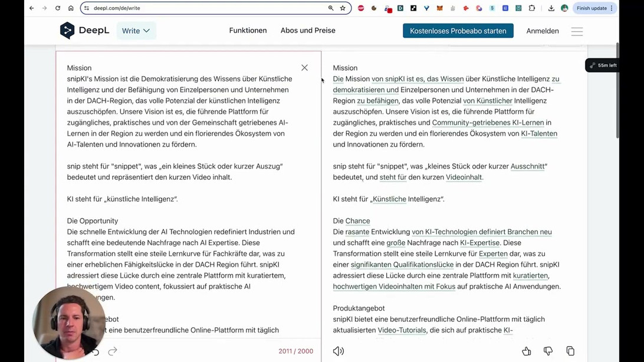This screenshot has height=362, width=644.
Task: Reload the page in the browser
Action: (x=58, y=8)
